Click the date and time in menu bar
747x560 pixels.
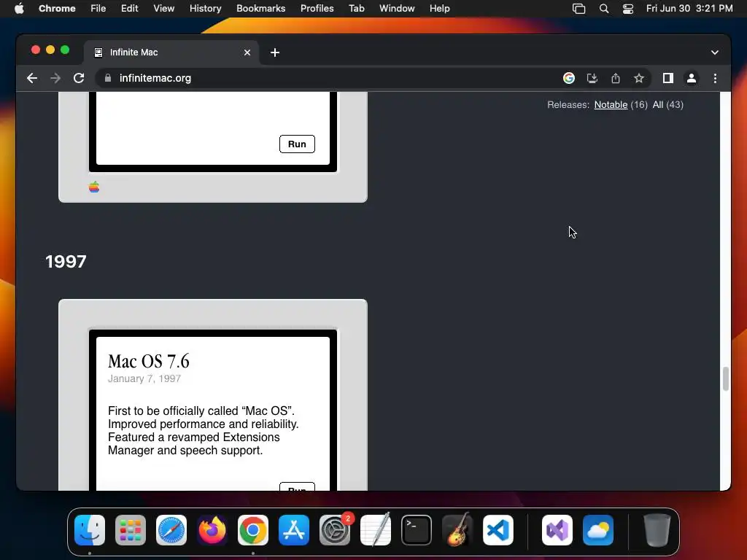click(689, 9)
